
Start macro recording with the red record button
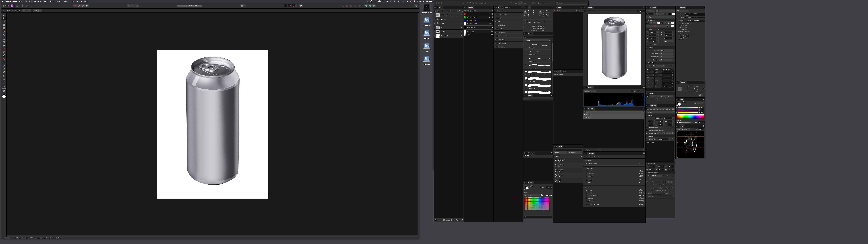click(x=555, y=11)
